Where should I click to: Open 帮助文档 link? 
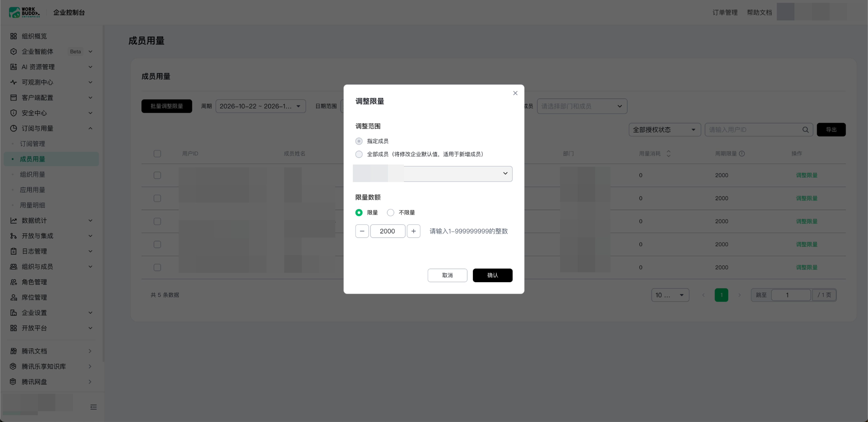(759, 12)
